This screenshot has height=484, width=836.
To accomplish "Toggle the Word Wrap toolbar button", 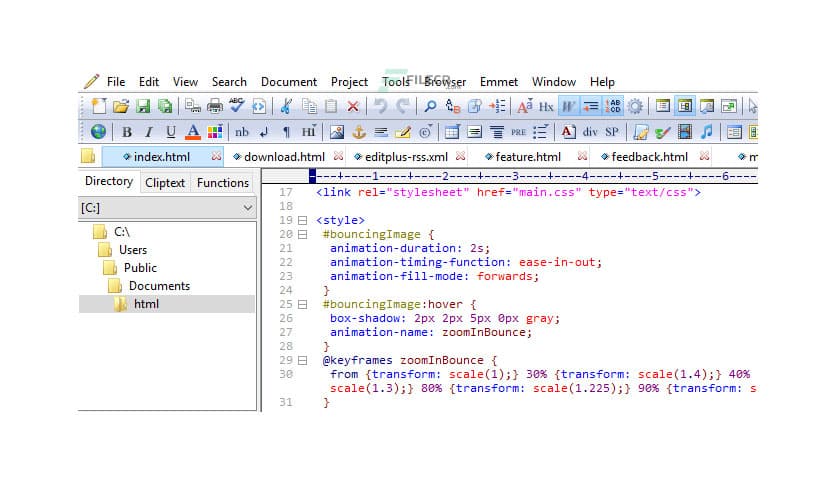I will [568, 106].
